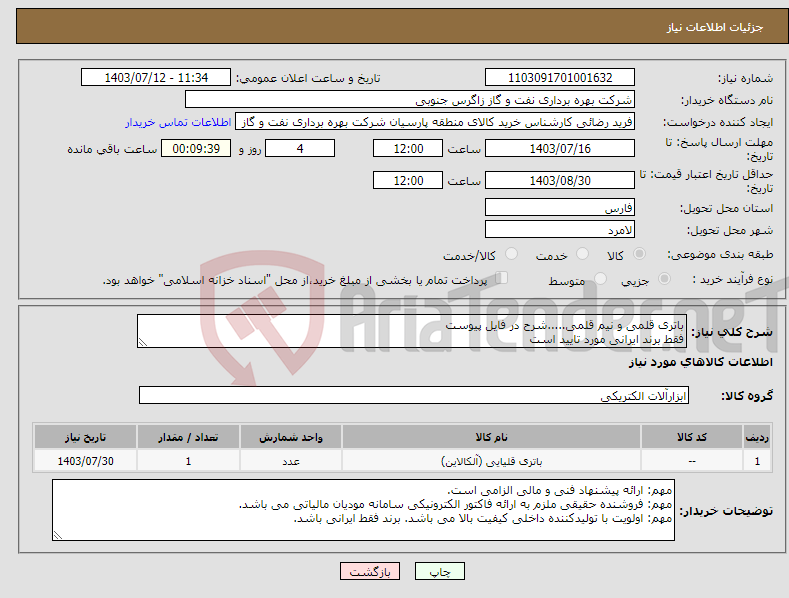Click the response deadline date 1403/07/16

[x=560, y=148]
